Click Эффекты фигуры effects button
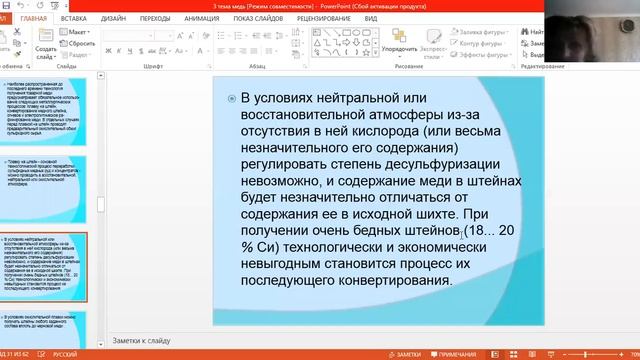Viewport: 640px width, 360px height. coord(482,54)
